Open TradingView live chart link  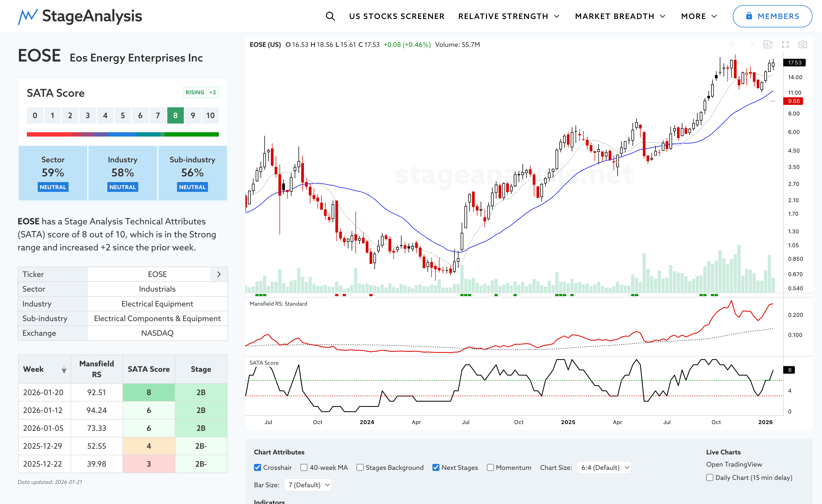pos(734,464)
